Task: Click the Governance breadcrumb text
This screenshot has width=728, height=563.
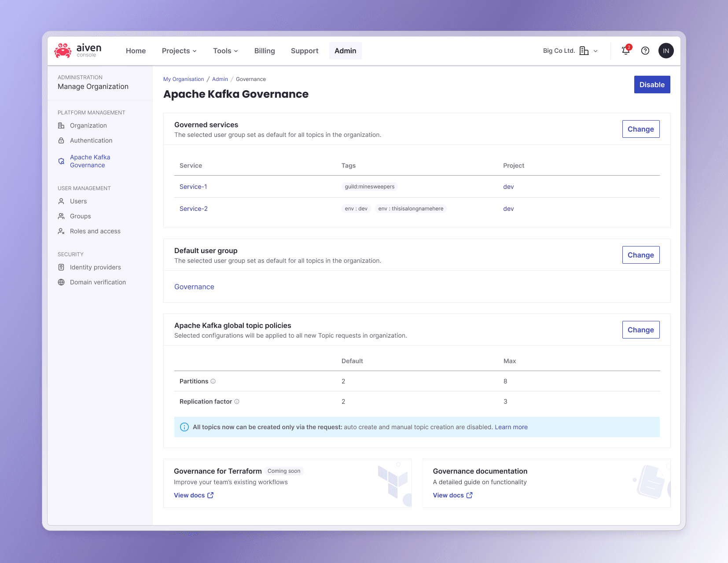Action: point(251,79)
